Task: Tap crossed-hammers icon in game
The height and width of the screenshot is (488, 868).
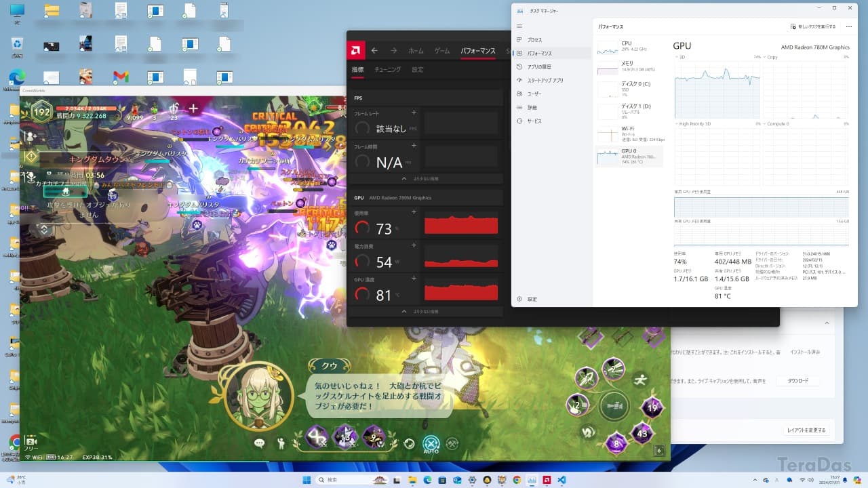Action: (x=452, y=444)
